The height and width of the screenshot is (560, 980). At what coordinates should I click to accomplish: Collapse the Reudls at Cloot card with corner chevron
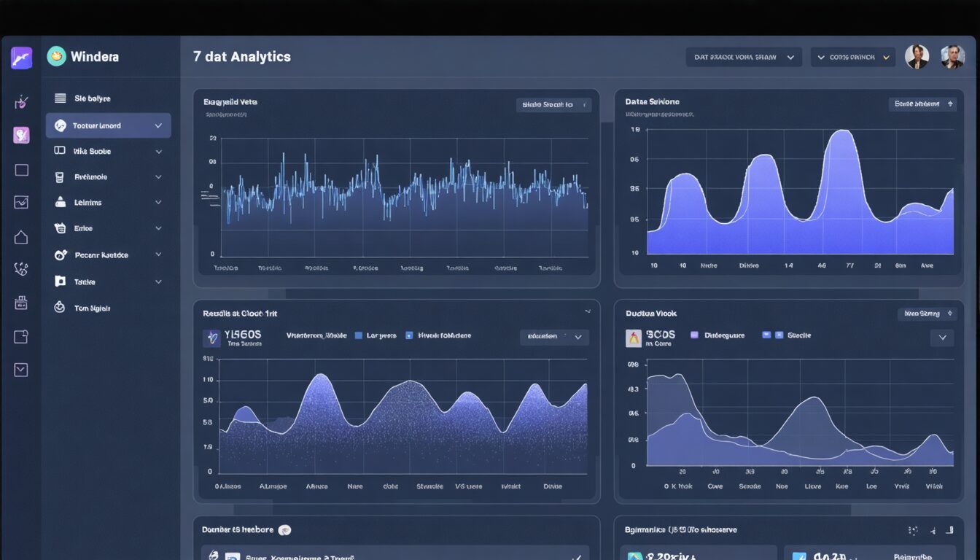coord(588,311)
